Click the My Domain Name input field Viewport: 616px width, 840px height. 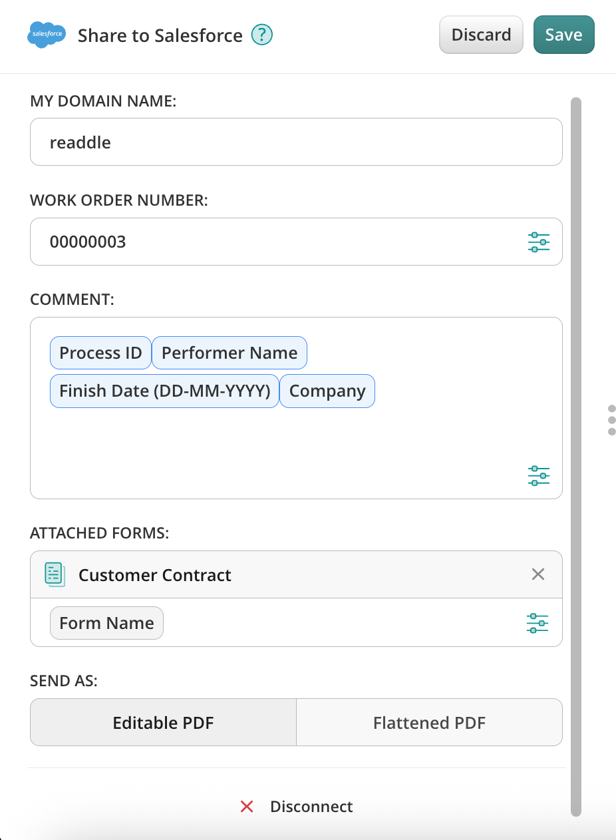(x=296, y=142)
